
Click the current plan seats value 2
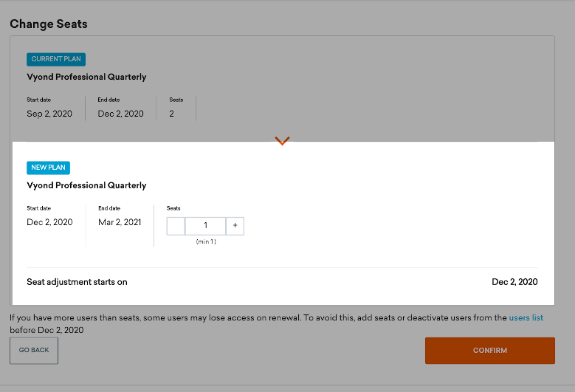point(172,114)
